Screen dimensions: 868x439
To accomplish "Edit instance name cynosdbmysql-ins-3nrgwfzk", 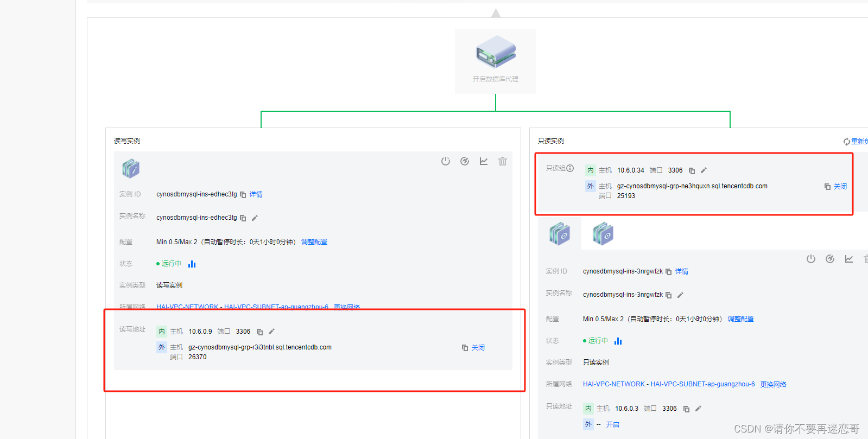I will pos(680,295).
